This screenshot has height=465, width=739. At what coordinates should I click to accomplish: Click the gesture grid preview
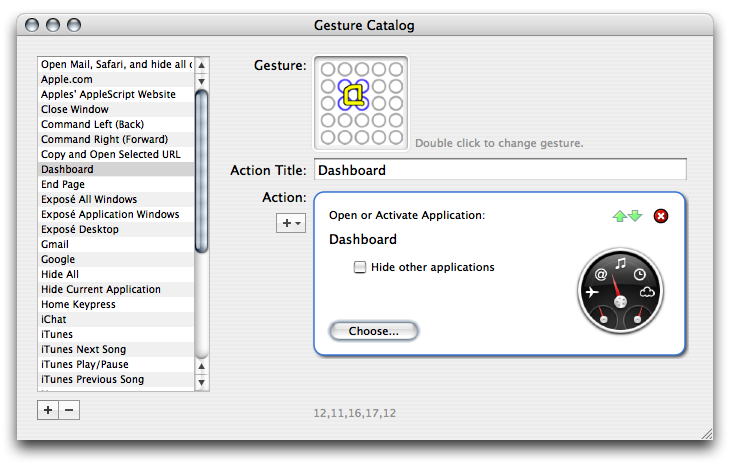coord(361,103)
